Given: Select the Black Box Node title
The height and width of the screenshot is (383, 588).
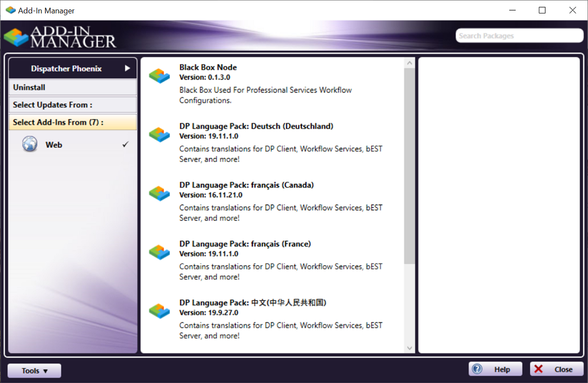Looking at the screenshot, I should click(208, 67).
